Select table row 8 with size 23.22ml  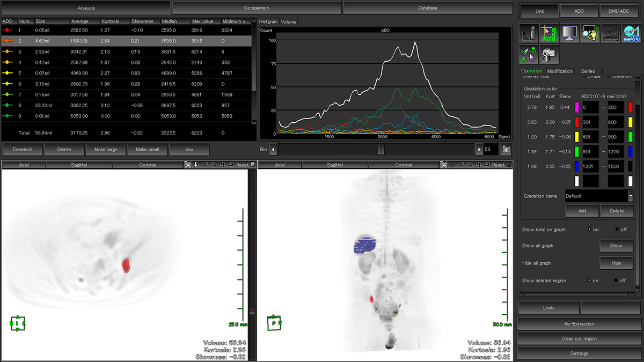click(x=126, y=105)
